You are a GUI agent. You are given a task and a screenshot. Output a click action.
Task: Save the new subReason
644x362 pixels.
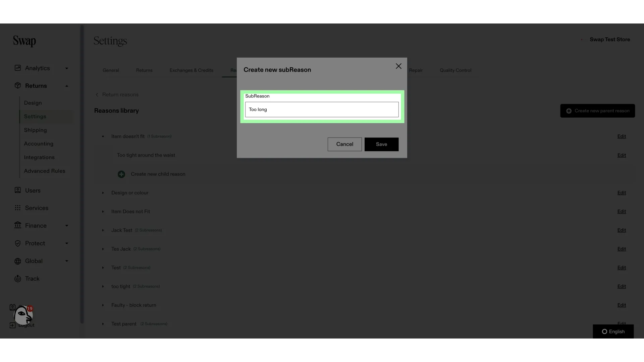[381, 144]
